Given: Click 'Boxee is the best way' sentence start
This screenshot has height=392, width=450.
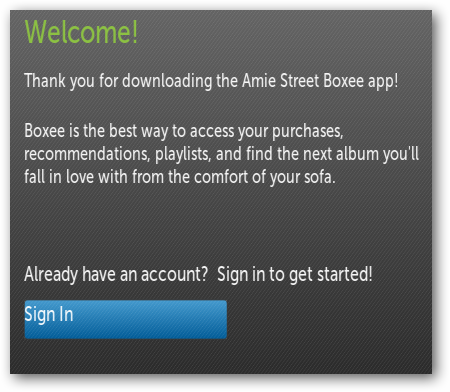Looking at the screenshot, I should click(x=97, y=131).
